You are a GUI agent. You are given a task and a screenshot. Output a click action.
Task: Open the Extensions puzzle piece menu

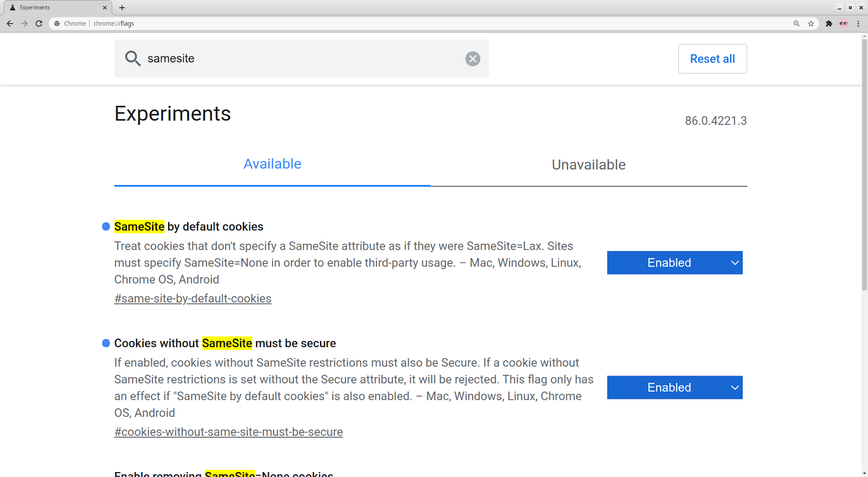click(829, 23)
